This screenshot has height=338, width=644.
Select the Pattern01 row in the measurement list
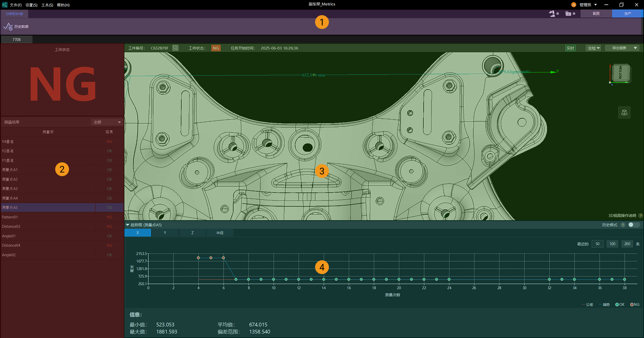pyautogui.click(x=46, y=217)
